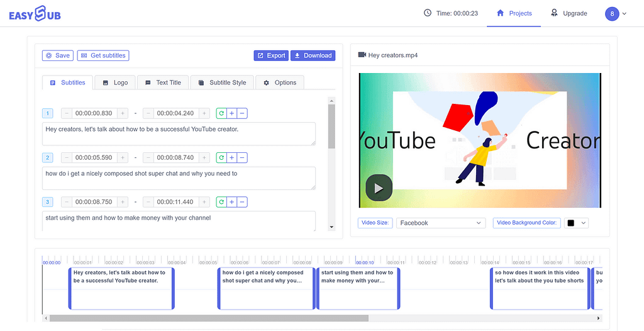Open the user account avatar menu
Screen dimensions: 644x331
[612, 14]
